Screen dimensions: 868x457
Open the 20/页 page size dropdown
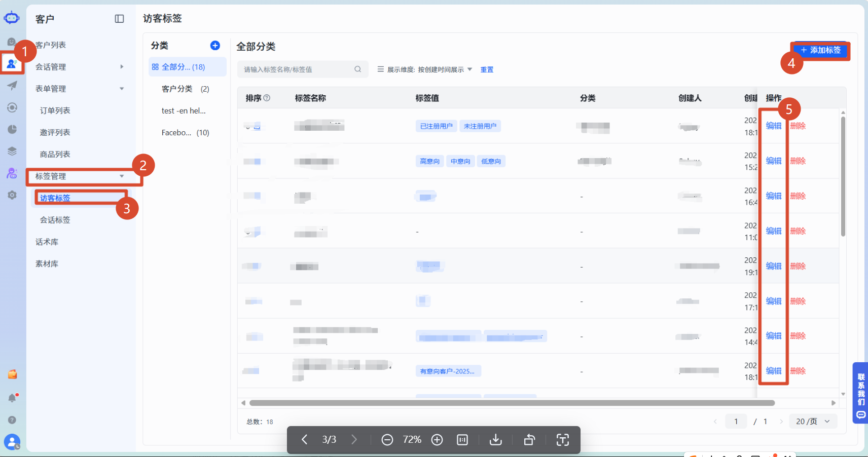(x=813, y=422)
